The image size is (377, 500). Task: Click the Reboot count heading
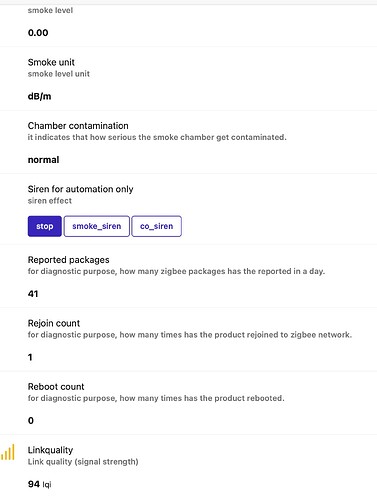pyautogui.click(x=56, y=387)
